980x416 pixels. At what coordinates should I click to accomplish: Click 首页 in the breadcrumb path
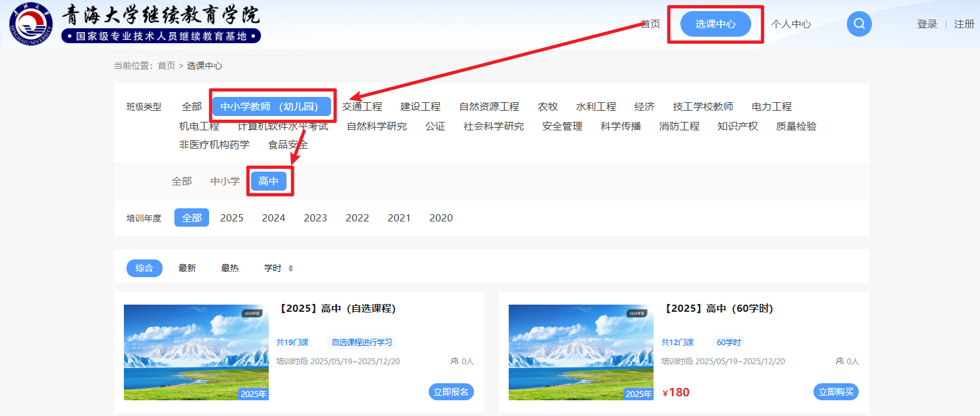(x=167, y=66)
